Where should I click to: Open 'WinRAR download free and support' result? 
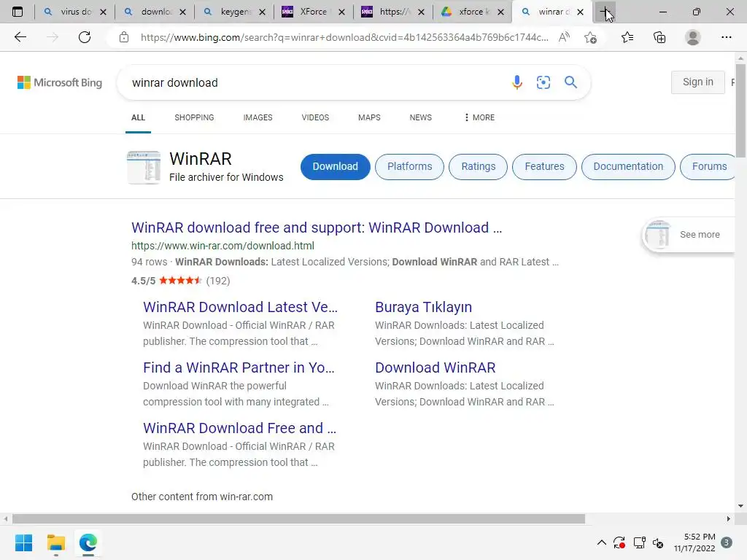(317, 227)
